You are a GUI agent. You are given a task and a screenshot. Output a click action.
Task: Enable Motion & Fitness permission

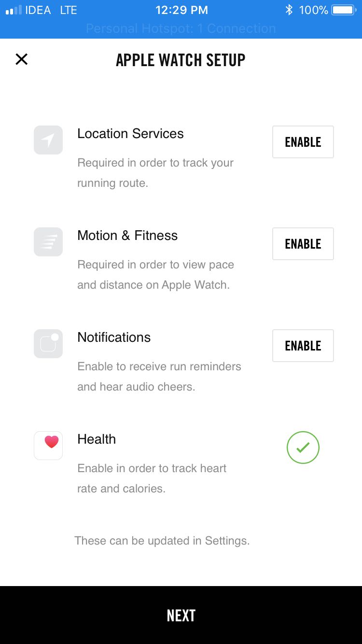(303, 244)
